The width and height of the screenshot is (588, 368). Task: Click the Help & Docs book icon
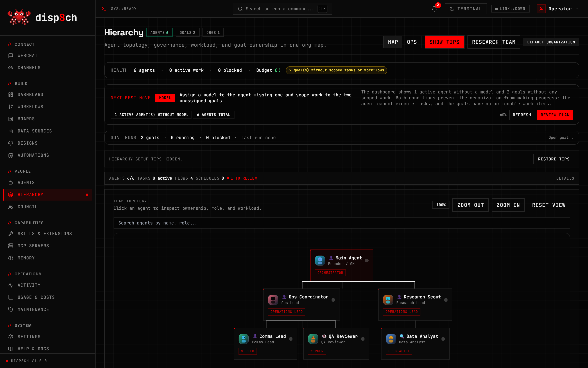pyautogui.click(x=11, y=349)
